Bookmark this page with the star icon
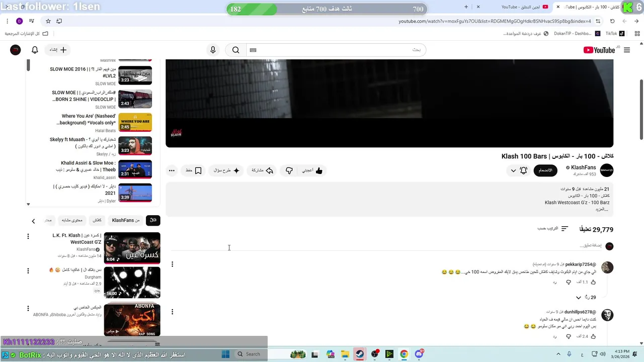 [x=48, y=21]
